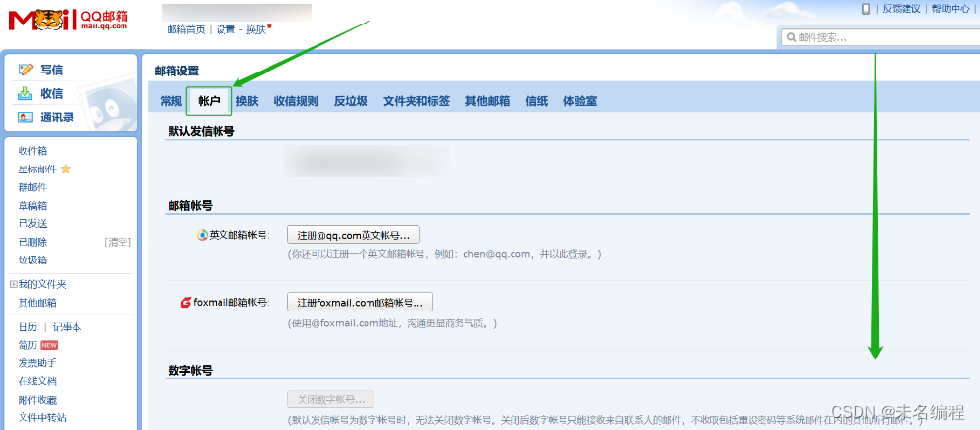Screen dimensions: 980x430
Task: Click the contacts card icon beside 通讯录
Action: point(26,118)
